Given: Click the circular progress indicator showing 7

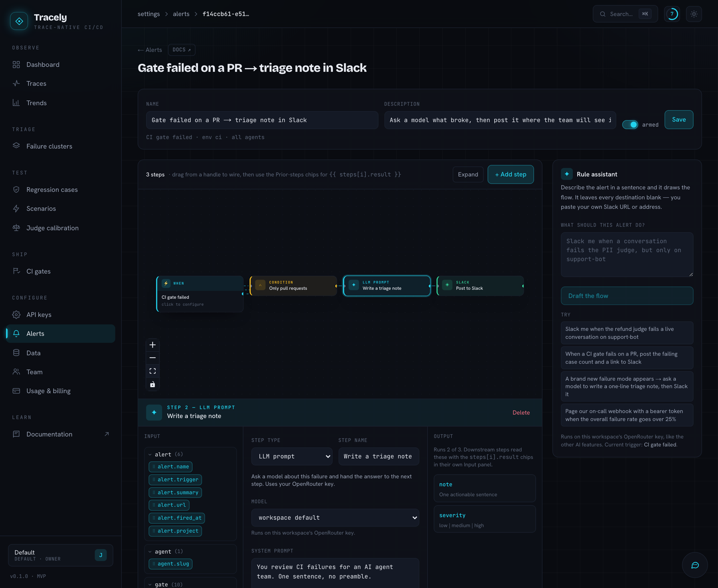Looking at the screenshot, I should pyautogui.click(x=672, y=14).
